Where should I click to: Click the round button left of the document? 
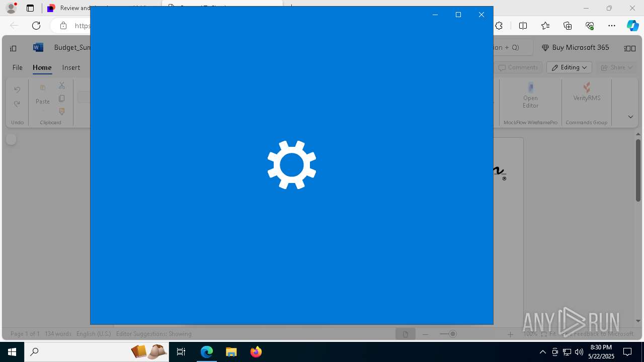pyautogui.click(x=11, y=139)
